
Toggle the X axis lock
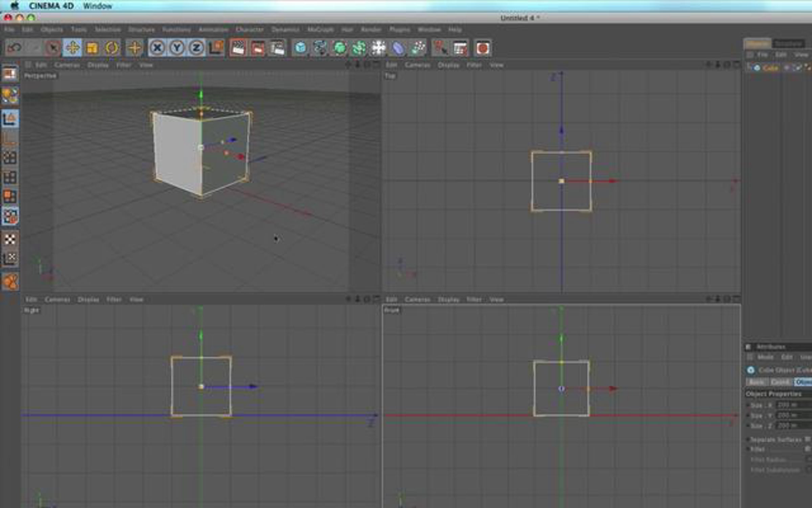pyautogui.click(x=157, y=48)
